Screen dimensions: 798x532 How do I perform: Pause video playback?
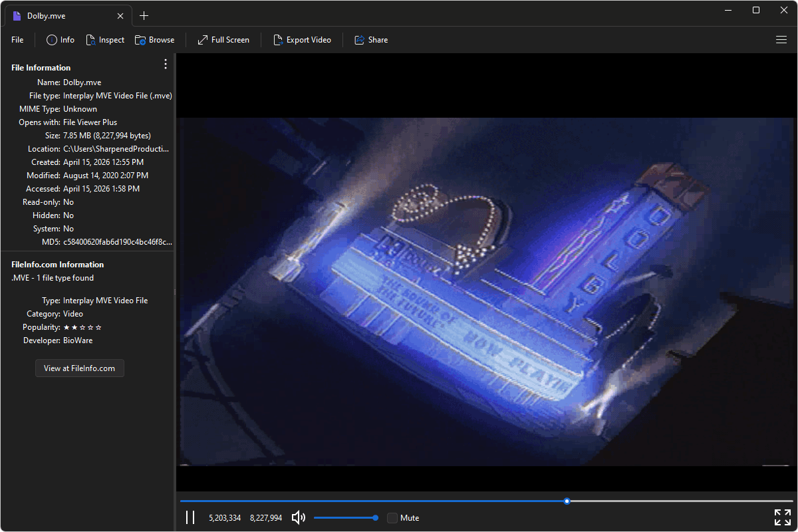(x=190, y=517)
